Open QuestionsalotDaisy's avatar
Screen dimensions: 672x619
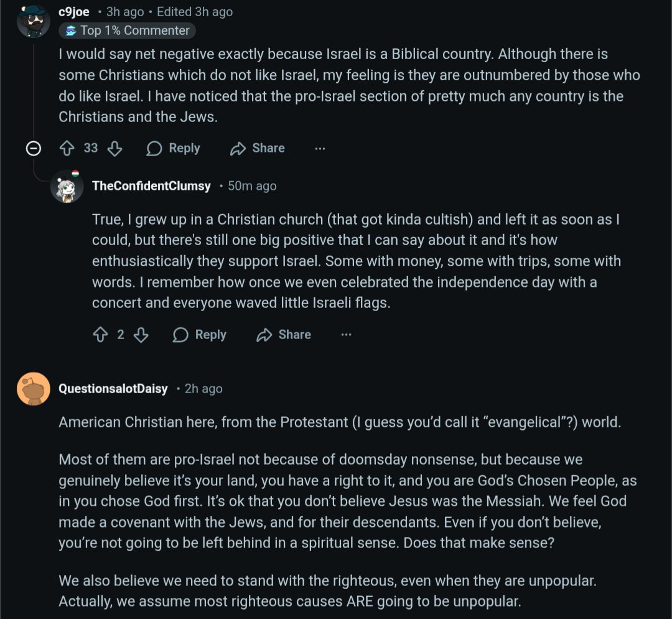pyautogui.click(x=34, y=389)
